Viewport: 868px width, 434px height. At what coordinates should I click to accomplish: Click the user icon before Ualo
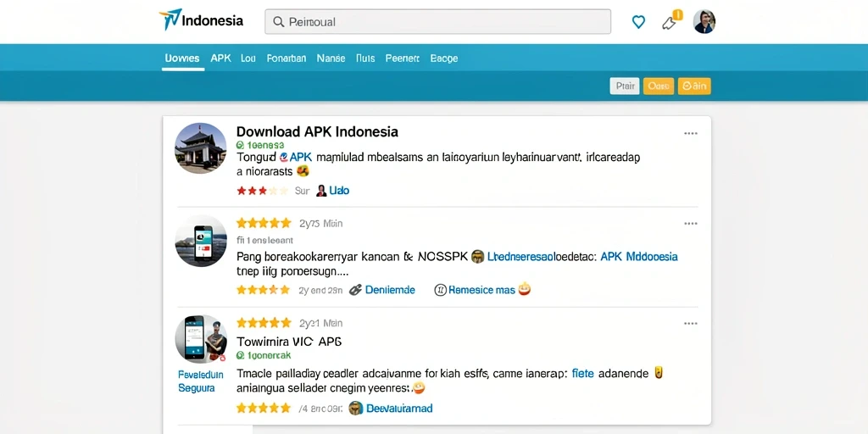[x=321, y=191]
